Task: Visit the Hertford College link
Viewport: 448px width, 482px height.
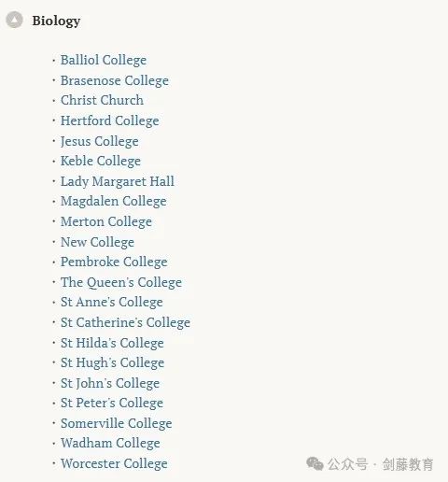Action: [x=110, y=120]
